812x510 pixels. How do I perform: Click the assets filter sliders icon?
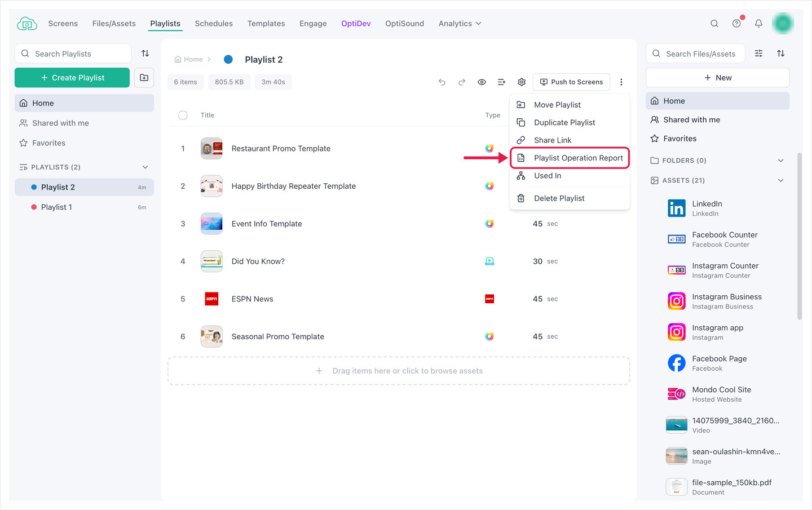click(759, 54)
